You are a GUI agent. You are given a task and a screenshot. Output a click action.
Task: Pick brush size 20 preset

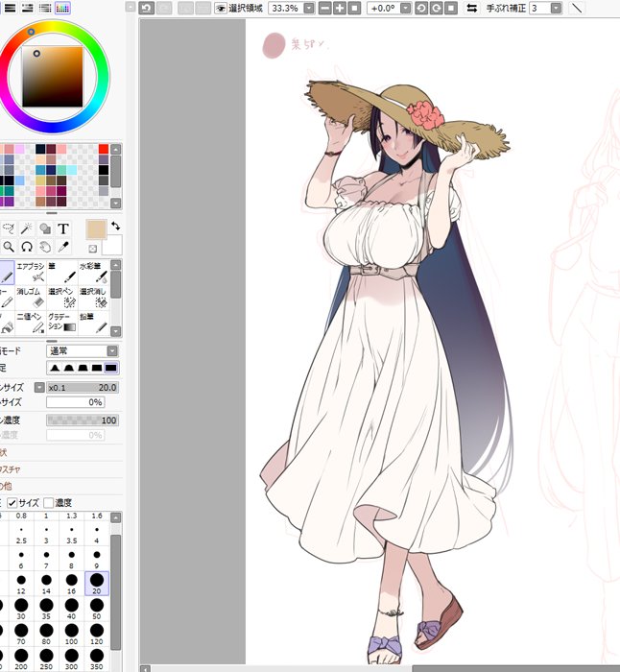[97, 584]
